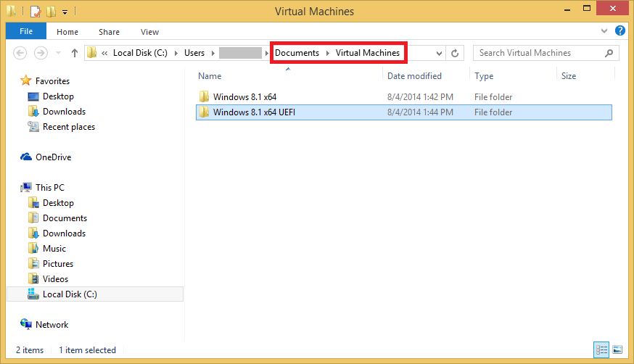Open the Help question mark icon
The image size is (634, 364).
[620, 31]
